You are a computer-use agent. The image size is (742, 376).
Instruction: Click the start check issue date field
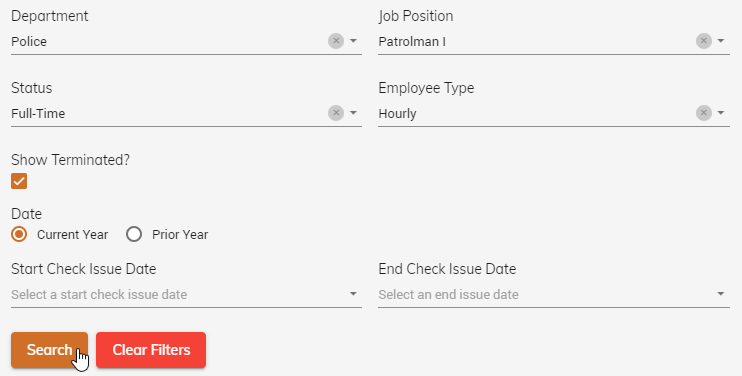(x=186, y=294)
